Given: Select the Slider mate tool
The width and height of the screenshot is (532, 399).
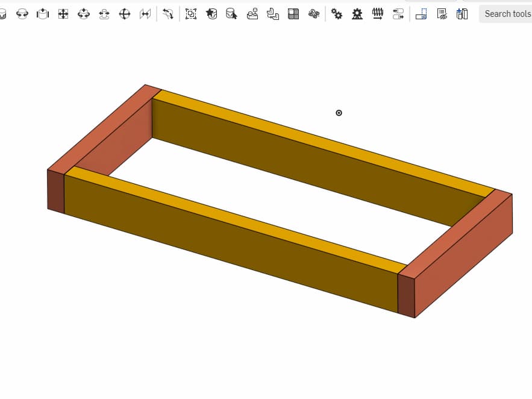Looking at the screenshot, I should point(43,14).
